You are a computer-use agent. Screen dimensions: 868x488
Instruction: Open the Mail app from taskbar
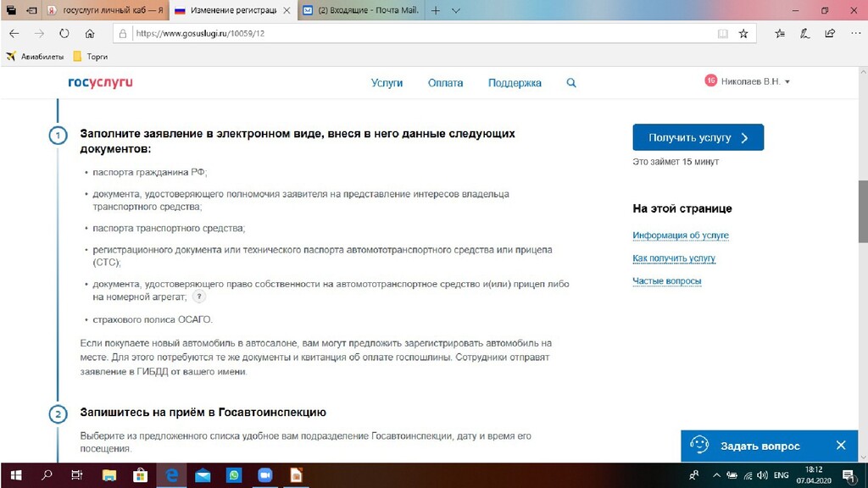click(203, 475)
